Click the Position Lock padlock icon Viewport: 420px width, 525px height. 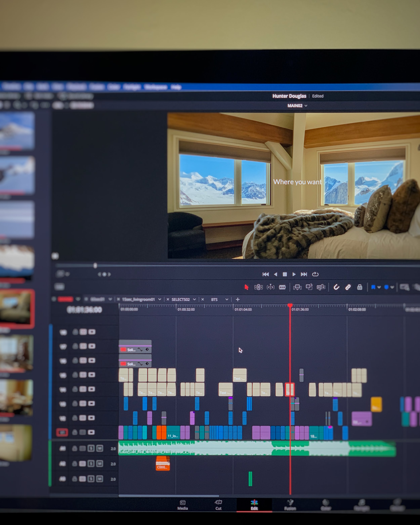pos(360,287)
